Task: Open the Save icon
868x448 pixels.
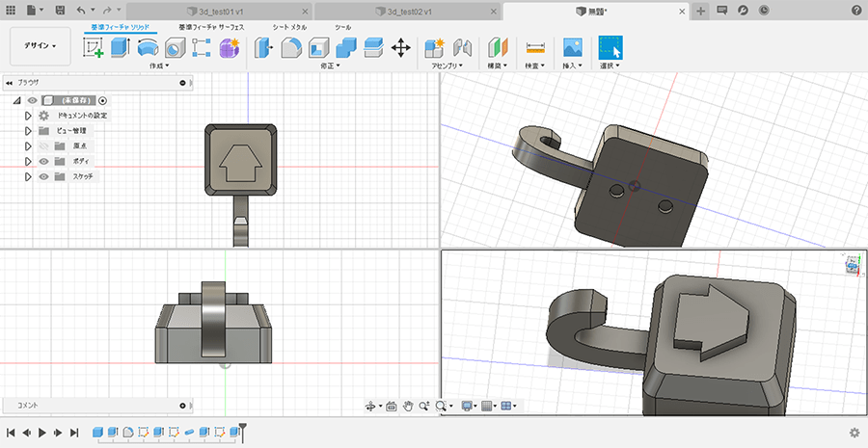Action: (61, 10)
